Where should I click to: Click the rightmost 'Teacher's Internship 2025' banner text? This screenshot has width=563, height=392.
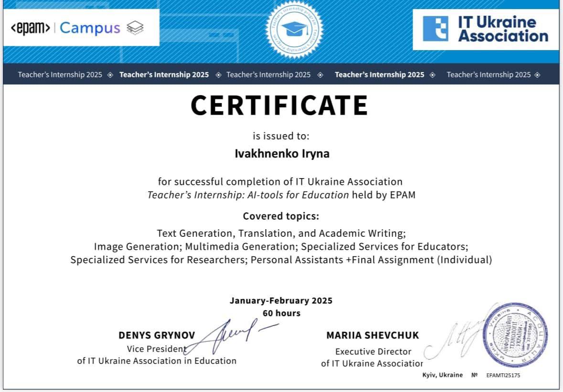(489, 74)
